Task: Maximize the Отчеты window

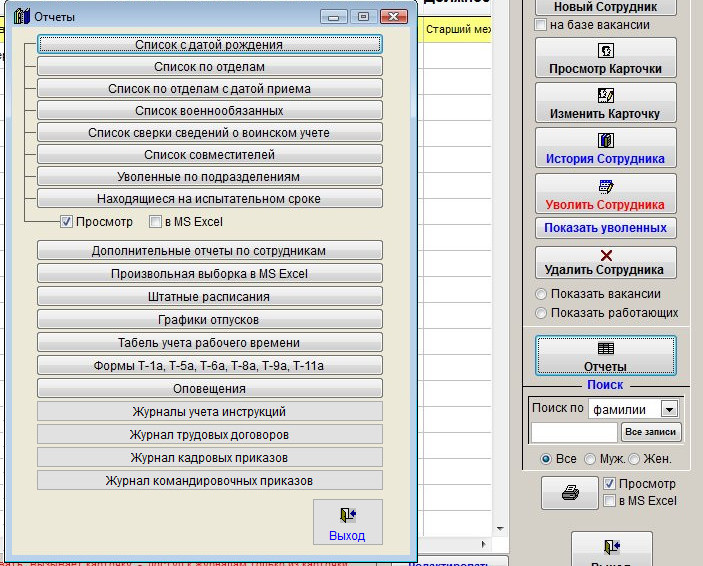Action: point(364,17)
